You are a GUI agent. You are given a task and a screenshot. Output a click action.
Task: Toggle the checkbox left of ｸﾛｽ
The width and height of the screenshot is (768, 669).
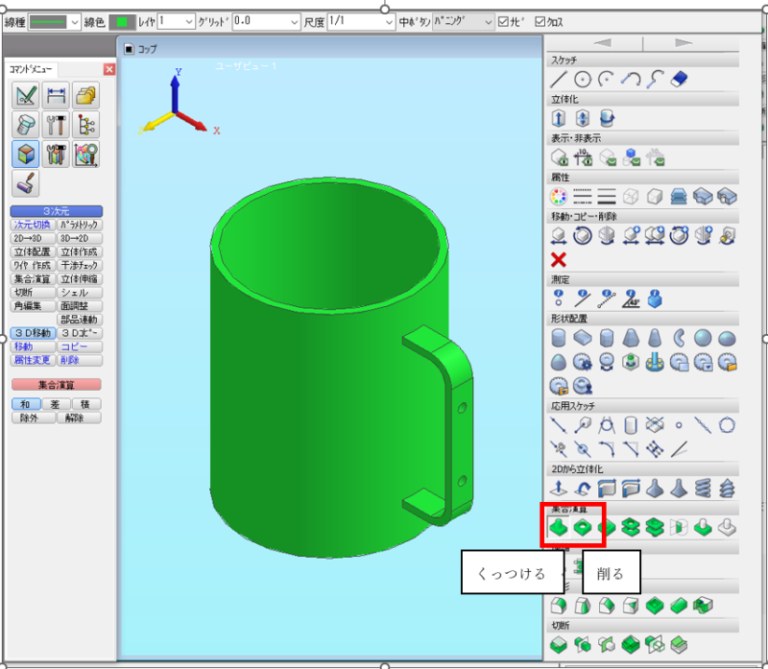point(503,21)
